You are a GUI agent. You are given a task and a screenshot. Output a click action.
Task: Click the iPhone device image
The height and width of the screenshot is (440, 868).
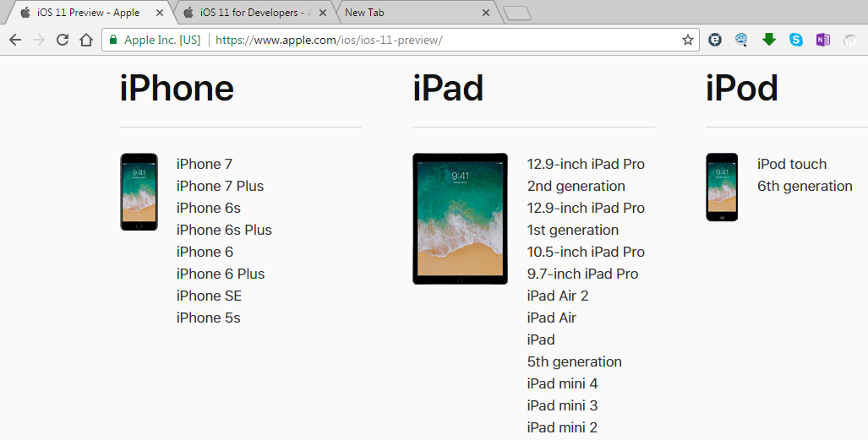139,192
